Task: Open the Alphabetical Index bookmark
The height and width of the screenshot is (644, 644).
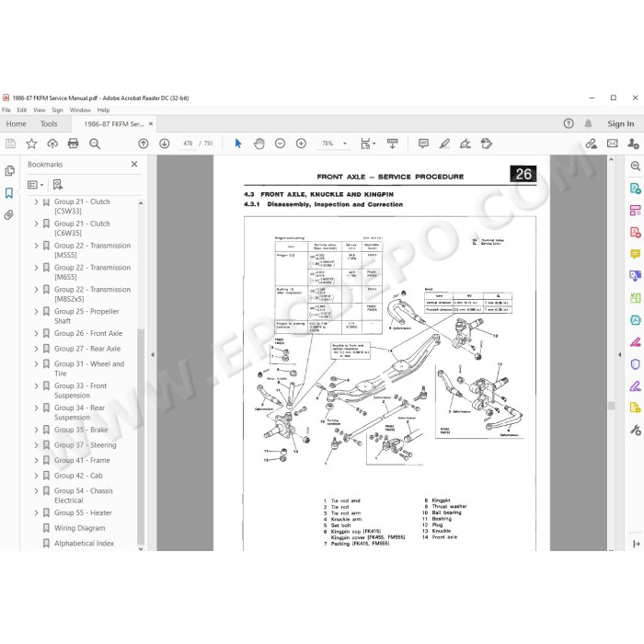Action: [x=85, y=544]
